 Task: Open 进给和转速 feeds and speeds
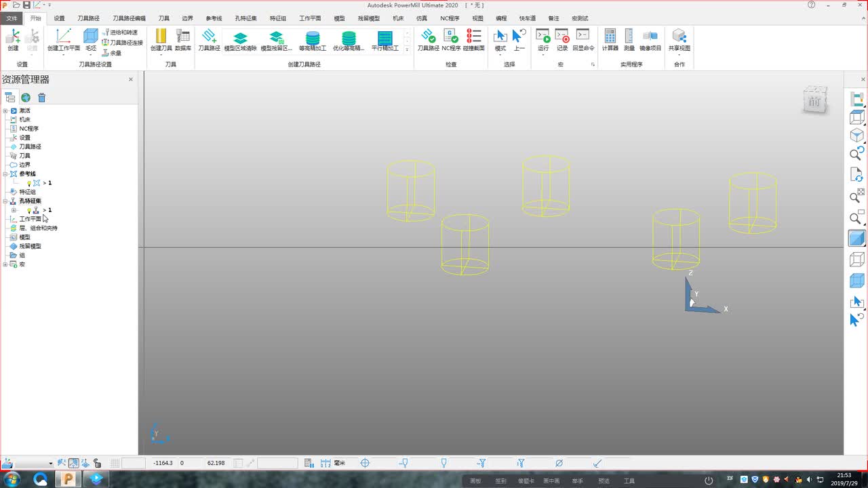pyautogui.click(x=120, y=33)
